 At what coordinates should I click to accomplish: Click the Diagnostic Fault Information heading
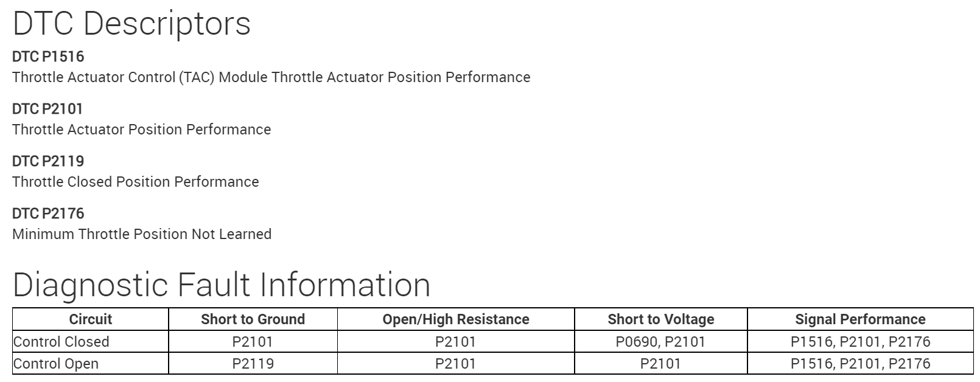tap(222, 285)
